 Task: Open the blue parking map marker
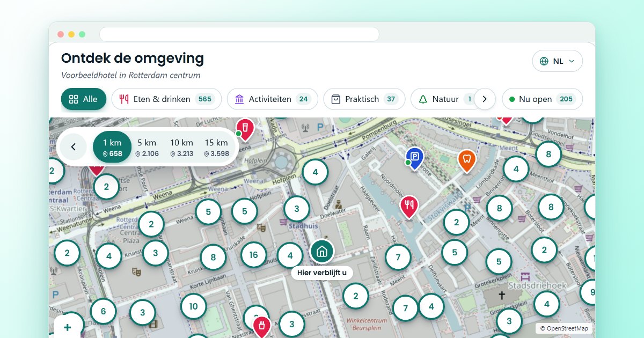[x=414, y=157]
